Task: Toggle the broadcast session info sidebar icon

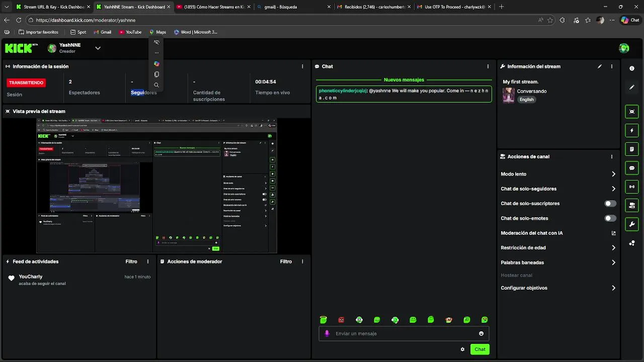Action: pos(632,187)
